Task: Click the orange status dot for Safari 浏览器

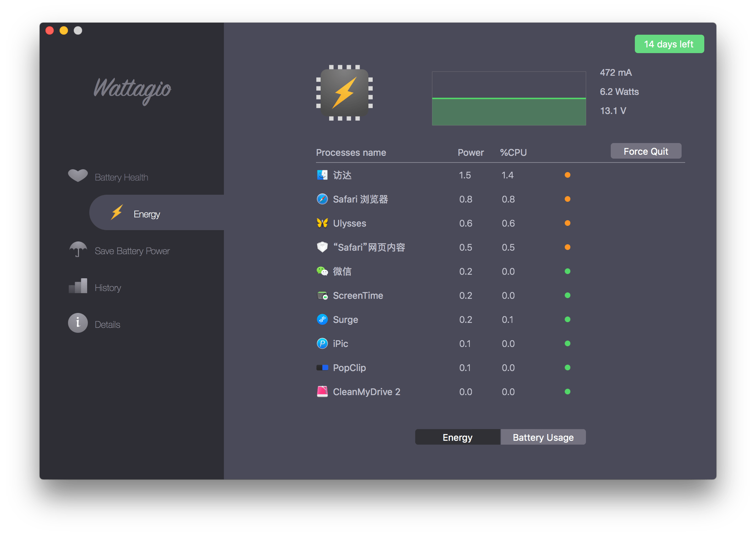Action: click(568, 199)
